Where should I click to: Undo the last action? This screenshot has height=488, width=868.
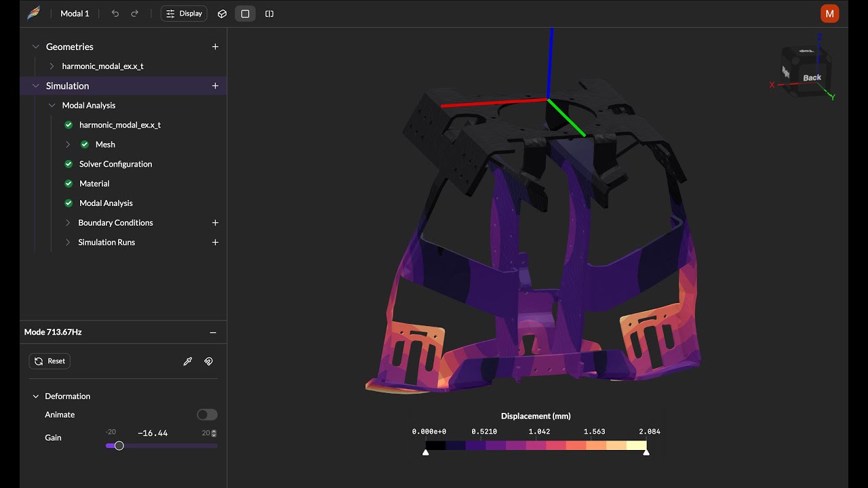(x=115, y=14)
